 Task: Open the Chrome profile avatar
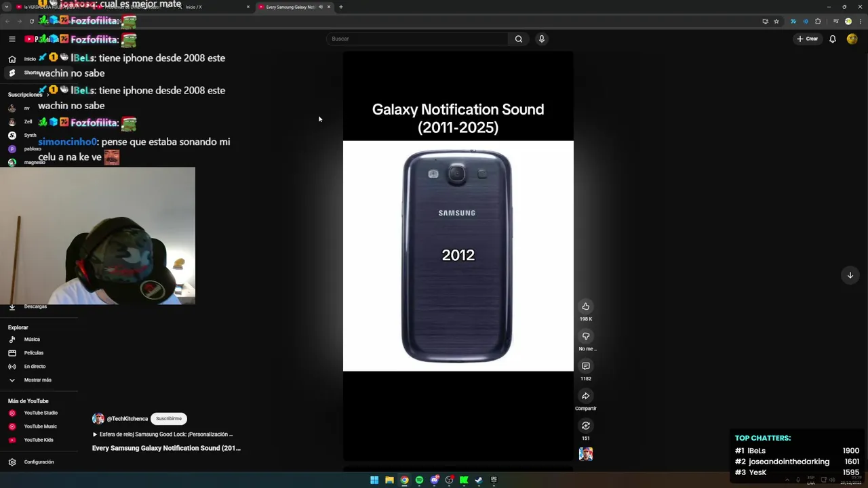point(848,21)
